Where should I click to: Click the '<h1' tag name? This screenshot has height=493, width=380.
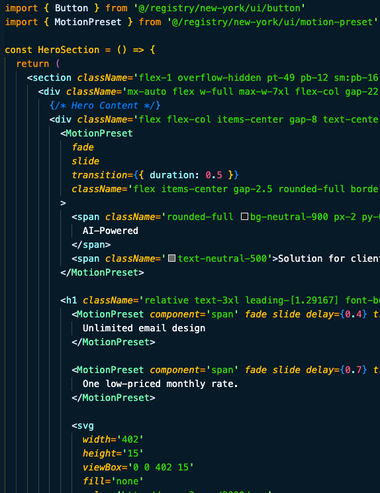pos(69,300)
